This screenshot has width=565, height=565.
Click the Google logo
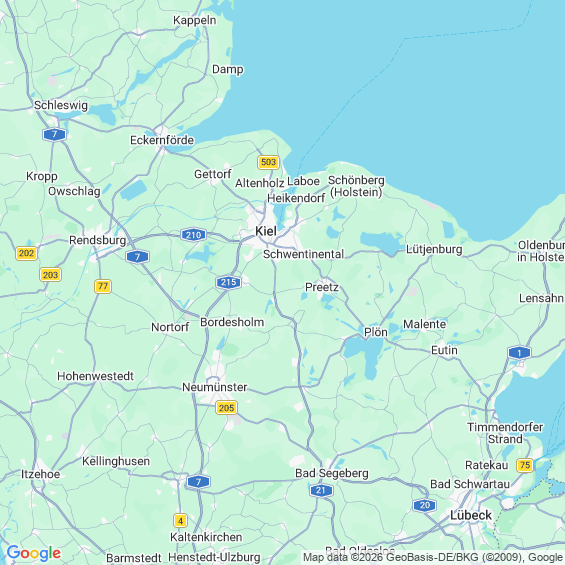[x=34, y=553]
